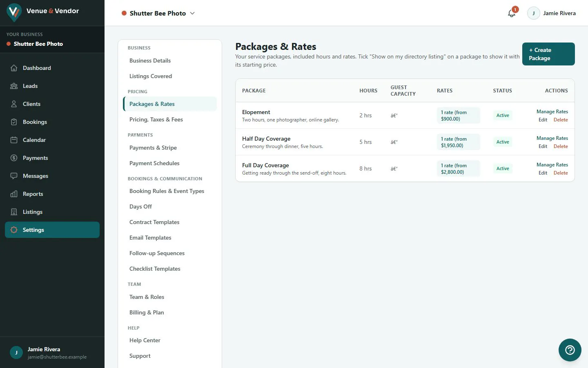Image resolution: width=588 pixels, height=368 pixels.
Task: Delete the Full Day Coverage package
Action: tap(561, 173)
